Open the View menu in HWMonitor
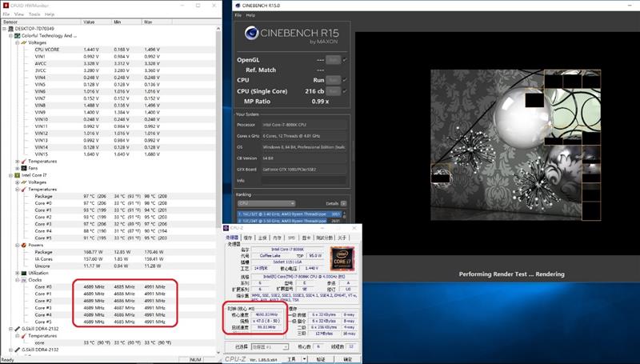 click(x=18, y=14)
